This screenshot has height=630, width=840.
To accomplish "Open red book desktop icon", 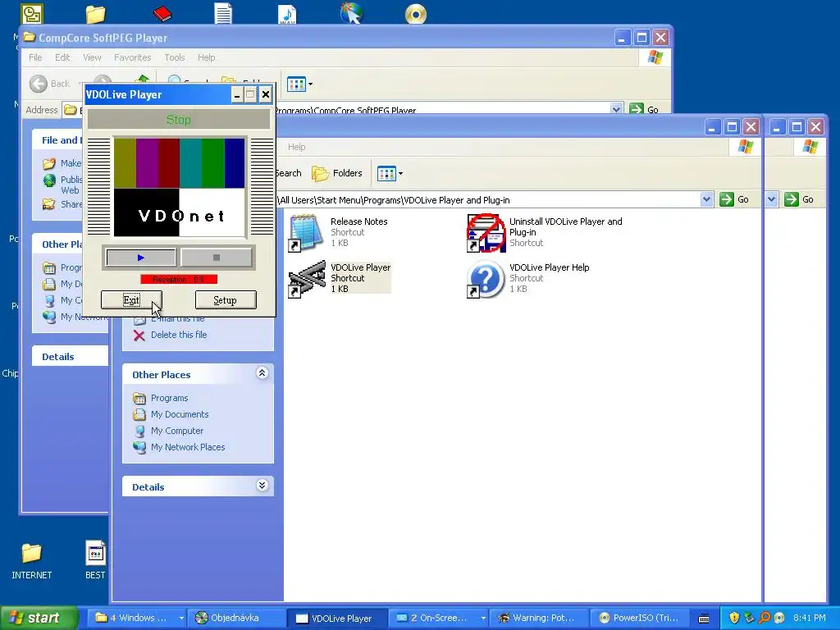I will pyautogui.click(x=162, y=13).
